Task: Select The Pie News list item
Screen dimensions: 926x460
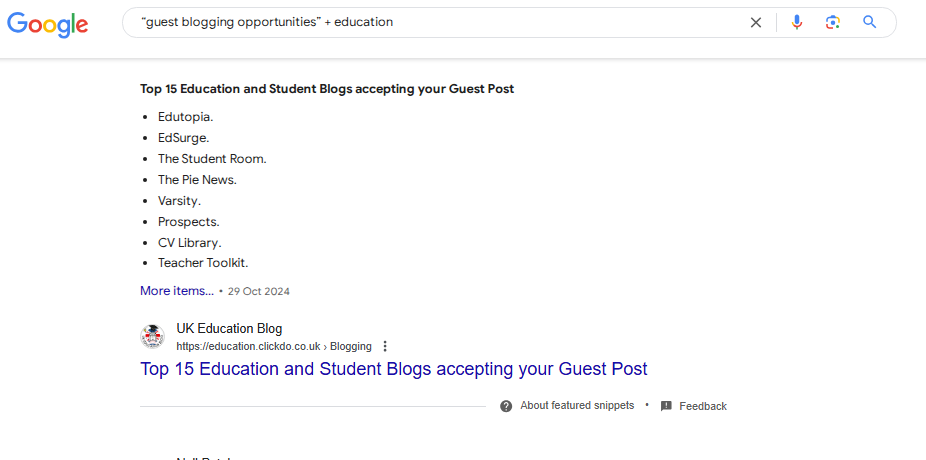Action: [197, 180]
